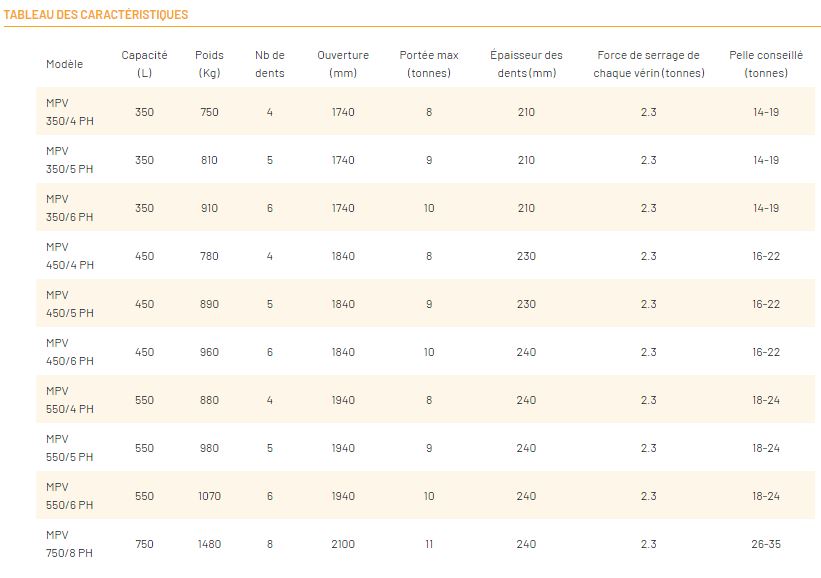Click the 1480 weight value
821x578 pixels.
[209, 544]
